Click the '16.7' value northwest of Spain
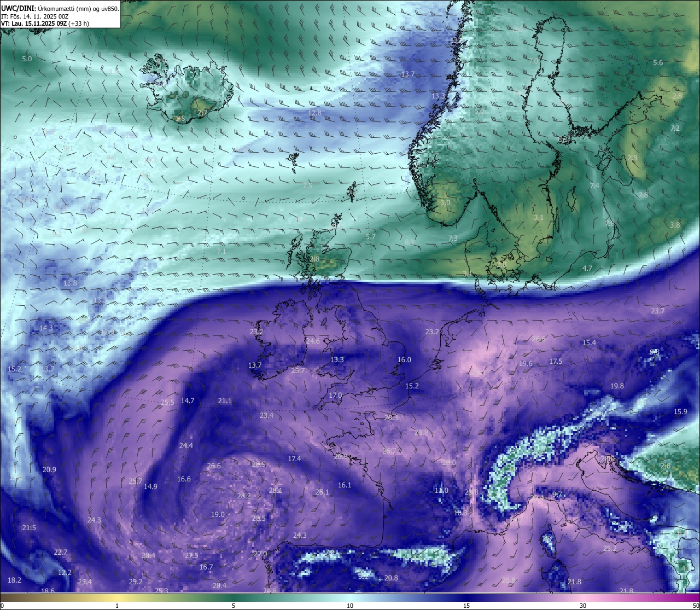Image resolution: width=700 pixels, height=610 pixels. coord(206,567)
